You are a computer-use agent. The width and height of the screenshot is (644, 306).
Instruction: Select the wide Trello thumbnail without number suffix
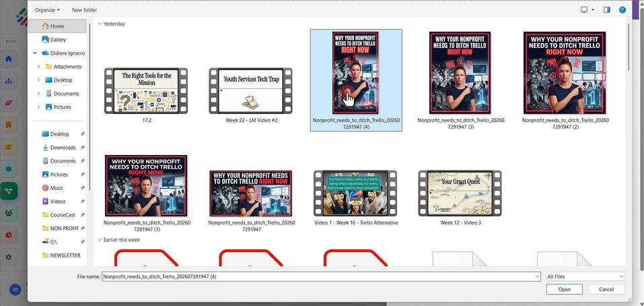tap(250, 193)
